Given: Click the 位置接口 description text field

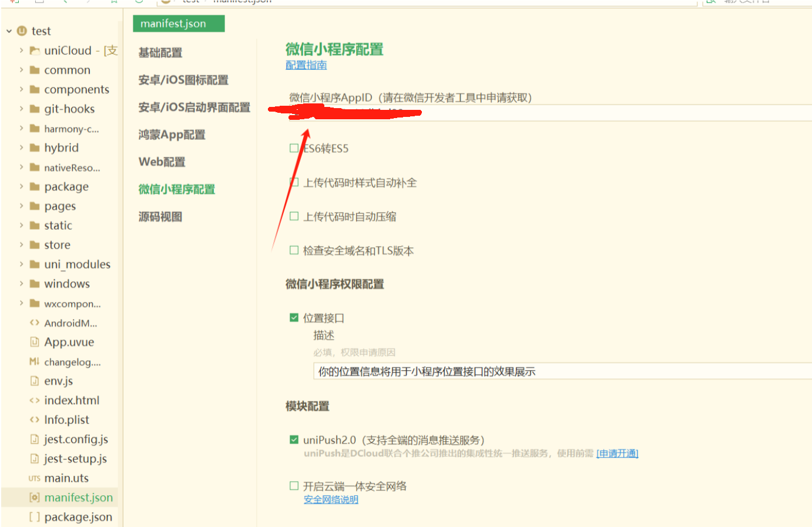Looking at the screenshot, I should coord(562,371).
